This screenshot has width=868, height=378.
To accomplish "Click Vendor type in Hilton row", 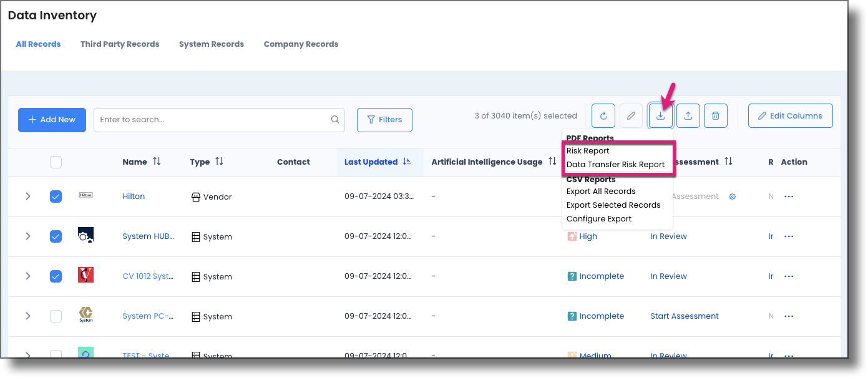I will click(x=212, y=197).
